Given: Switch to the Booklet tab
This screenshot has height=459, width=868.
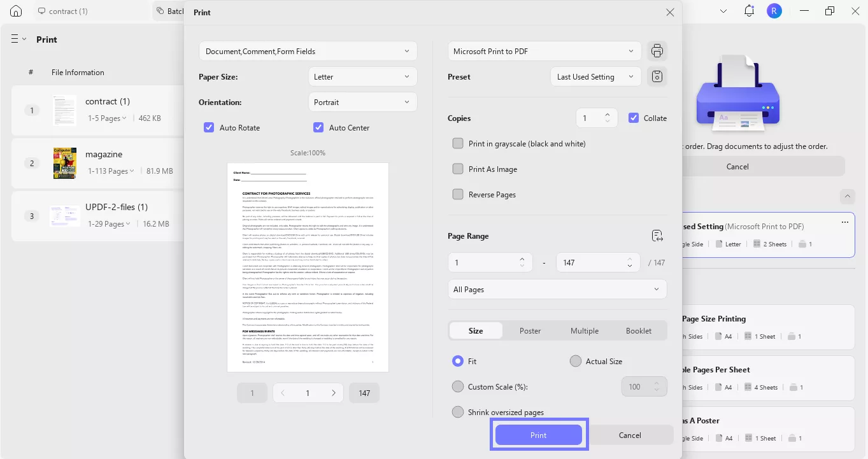Looking at the screenshot, I should (639, 330).
